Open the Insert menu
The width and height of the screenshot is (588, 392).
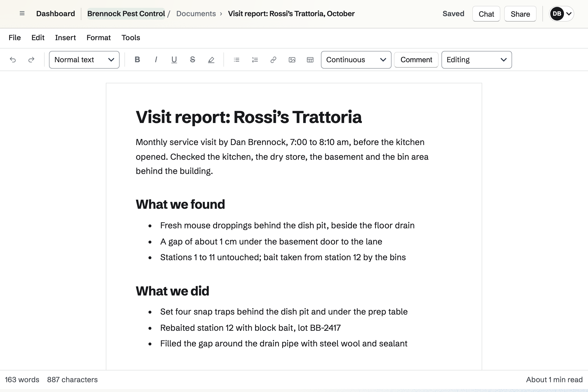click(65, 38)
